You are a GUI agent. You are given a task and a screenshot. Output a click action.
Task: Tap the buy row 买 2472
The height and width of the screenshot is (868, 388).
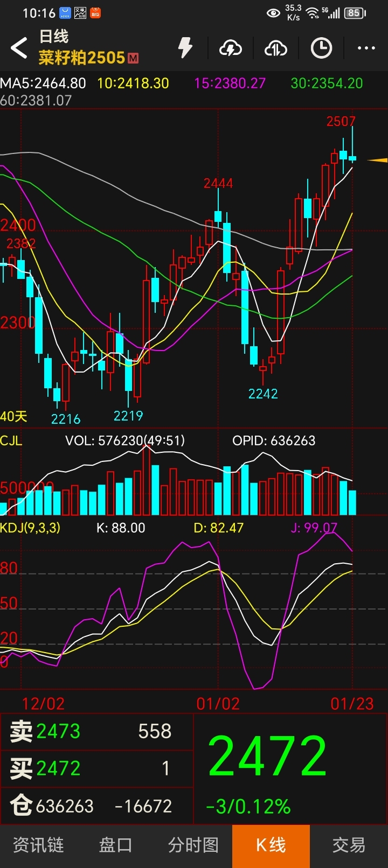tap(97, 768)
